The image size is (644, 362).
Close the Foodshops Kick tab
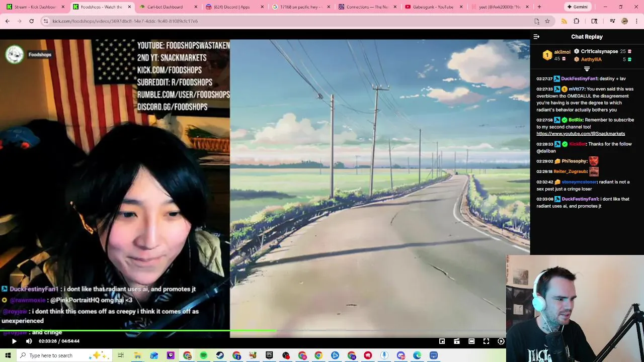130,7
